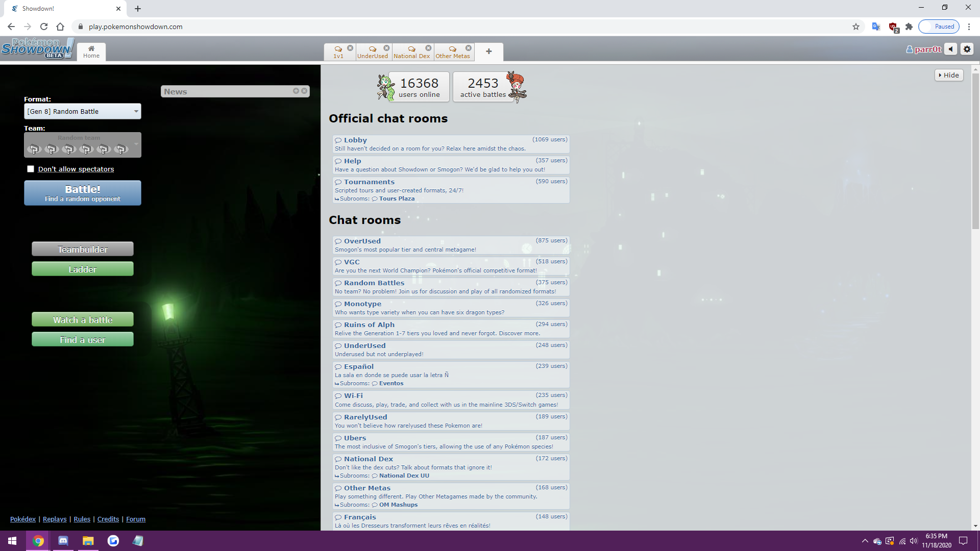Open the browser extensions puzzle menu

tap(909, 27)
